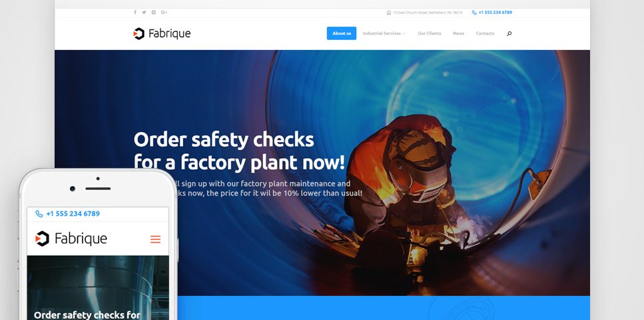
Task: Go to the News page
Action: coord(458,33)
